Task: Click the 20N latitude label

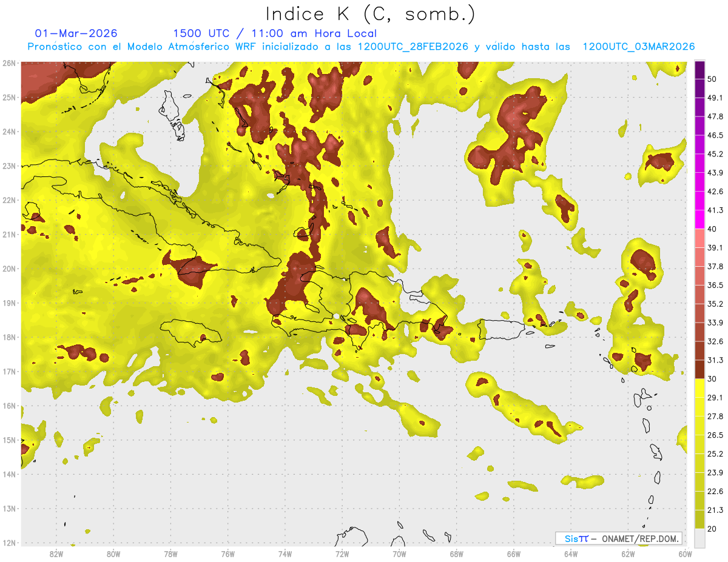Action: 9,269
